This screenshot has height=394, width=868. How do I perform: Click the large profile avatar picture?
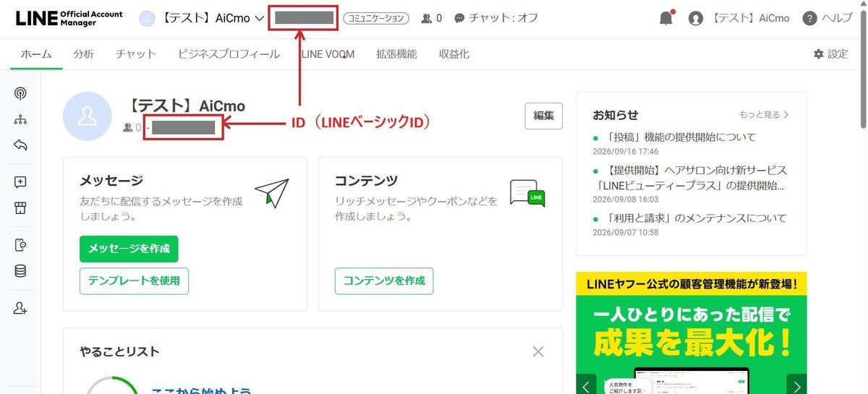tap(88, 116)
